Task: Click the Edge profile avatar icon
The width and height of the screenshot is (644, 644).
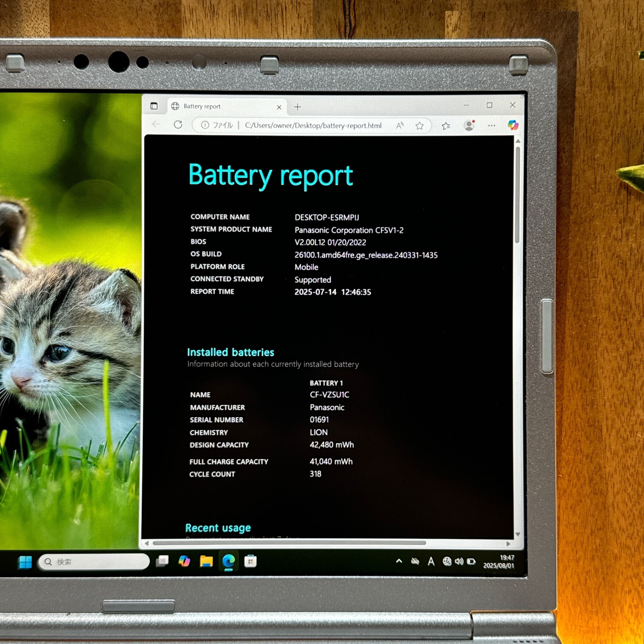Action: coord(469,126)
